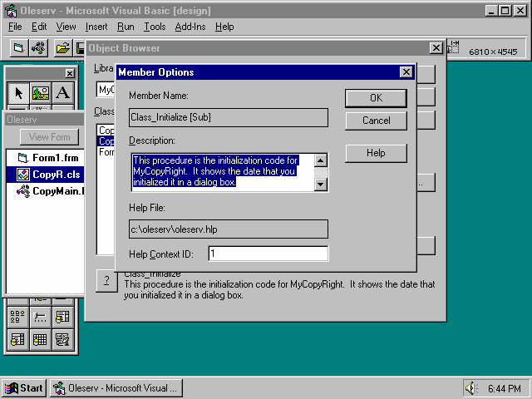Select the DBGrid control tool
The width and height of the screenshot is (532, 399).
41,339
